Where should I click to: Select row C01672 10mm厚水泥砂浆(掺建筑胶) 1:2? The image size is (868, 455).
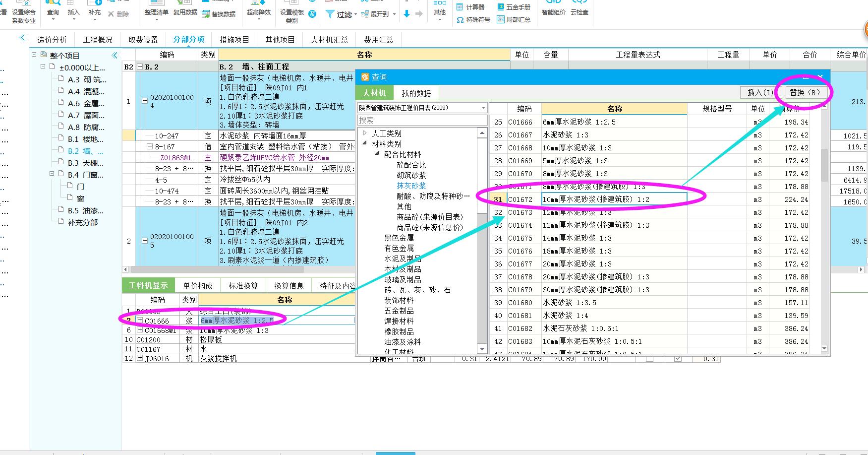pyautogui.click(x=650, y=199)
